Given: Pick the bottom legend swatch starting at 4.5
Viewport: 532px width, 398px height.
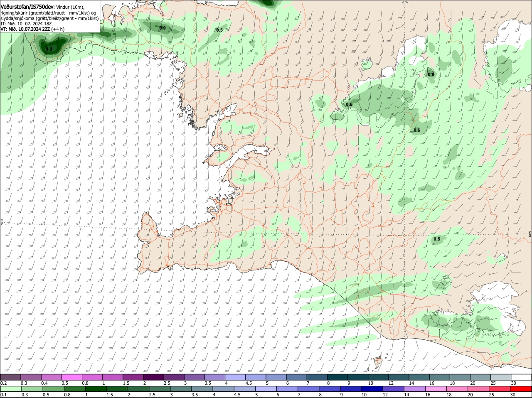Looking at the screenshot, I should pos(244,388).
